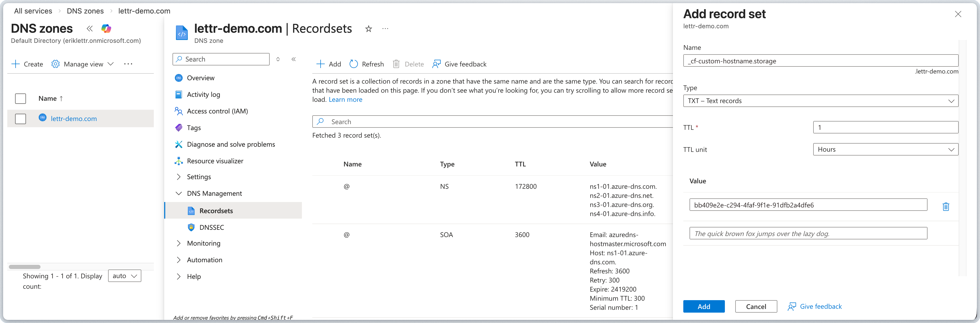This screenshot has height=323, width=980.
Task: Submit the record set with Add
Action: (x=704, y=306)
